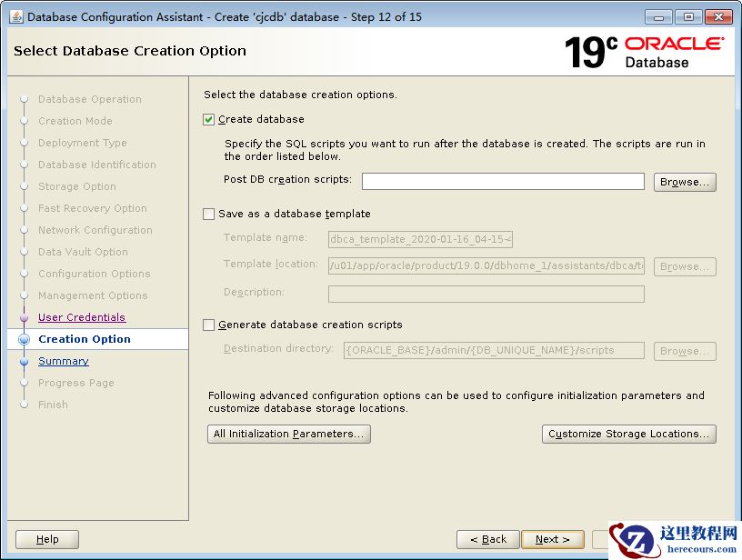This screenshot has height=560, width=742.
Task: Click Progress Page step label
Action: pyautogui.click(x=76, y=383)
